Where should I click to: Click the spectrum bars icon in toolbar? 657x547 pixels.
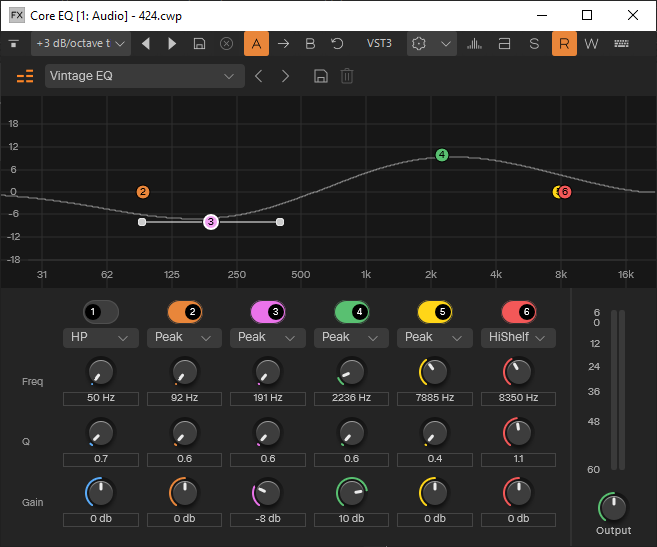click(474, 44)
